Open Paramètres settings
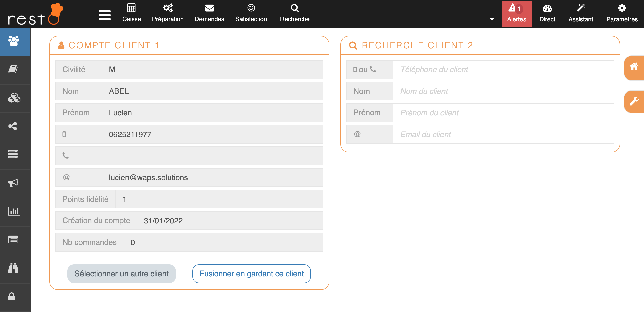Image resolution: width=644 pixels, height=312 pixels. point(622,14)
